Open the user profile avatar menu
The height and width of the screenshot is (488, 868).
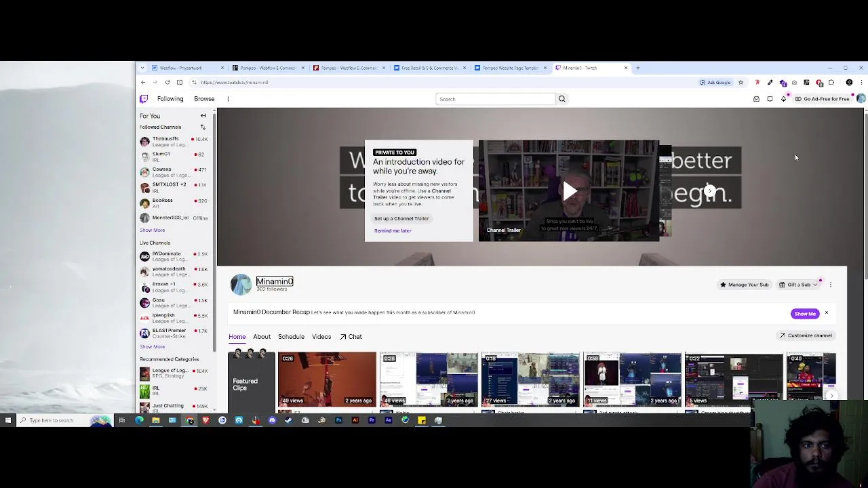[861, 99]
